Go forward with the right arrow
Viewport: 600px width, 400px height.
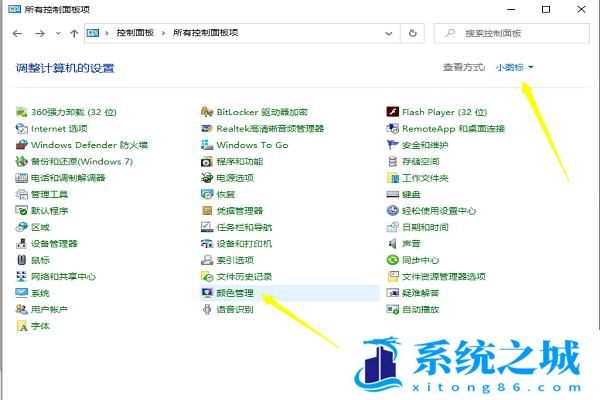[x=40, y=33]
